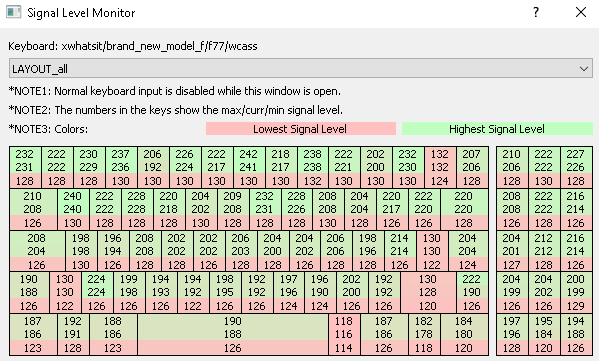The height and width of the screenshot is (361, 599).
Task: Select the Keyboard xwhatsit path label
Action: 133,46
